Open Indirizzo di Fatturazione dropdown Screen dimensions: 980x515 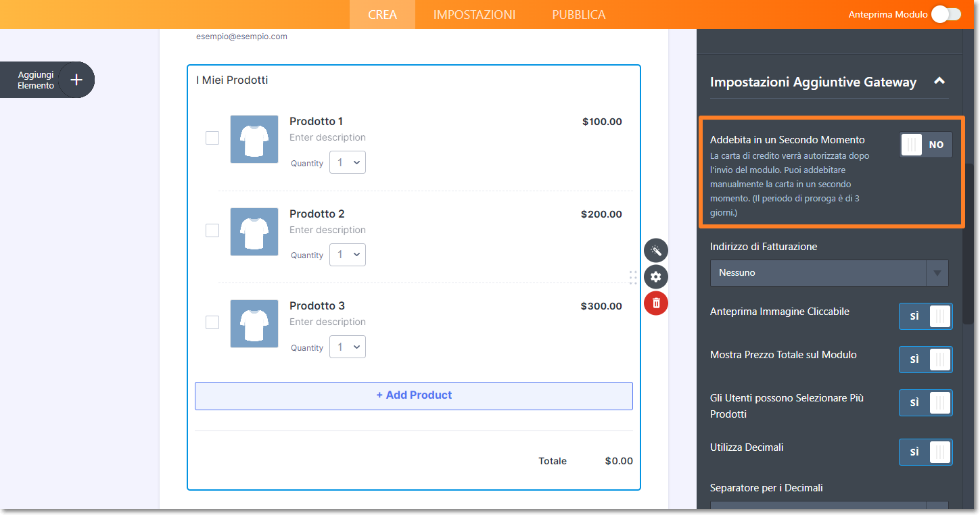tap(829, 273)
